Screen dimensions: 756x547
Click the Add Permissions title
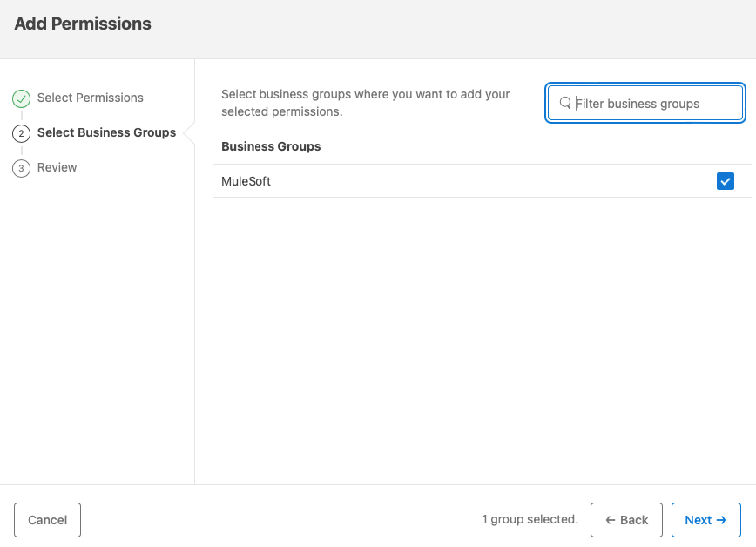click(x=83, y=24)
